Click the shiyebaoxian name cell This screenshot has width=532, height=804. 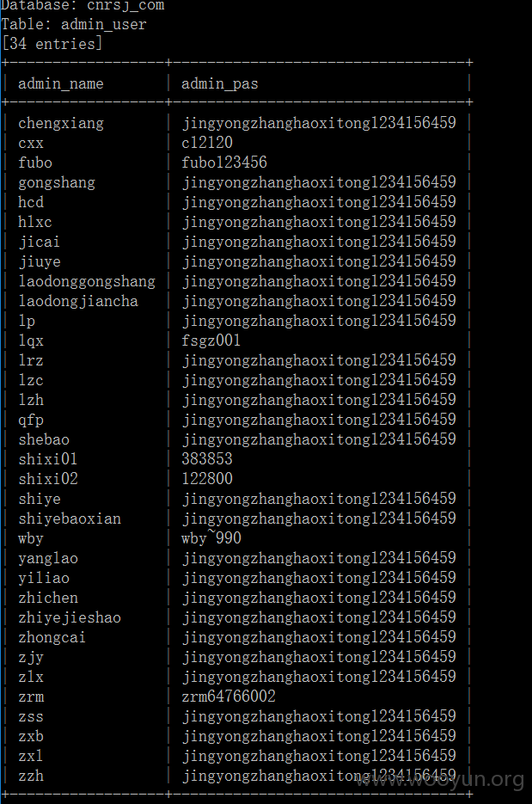coord(70,519)
